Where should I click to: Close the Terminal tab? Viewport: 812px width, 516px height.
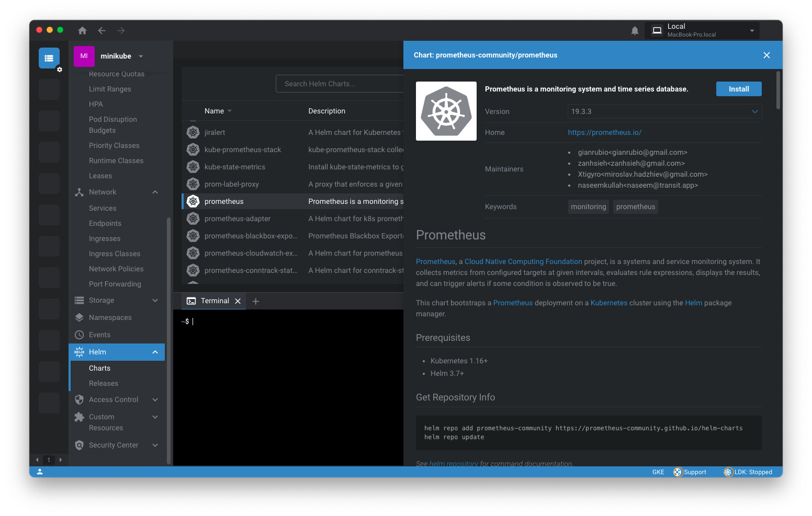(238, 301)
